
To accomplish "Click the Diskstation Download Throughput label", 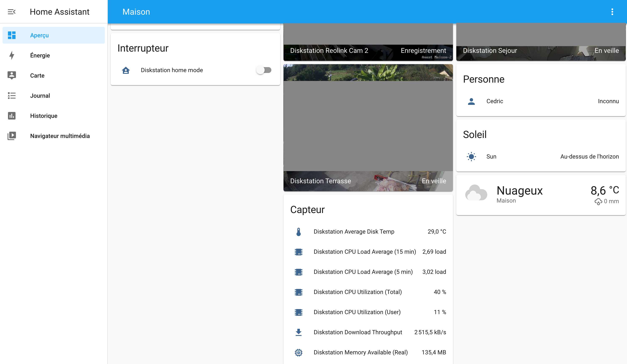I will click(x=358, y=332).
